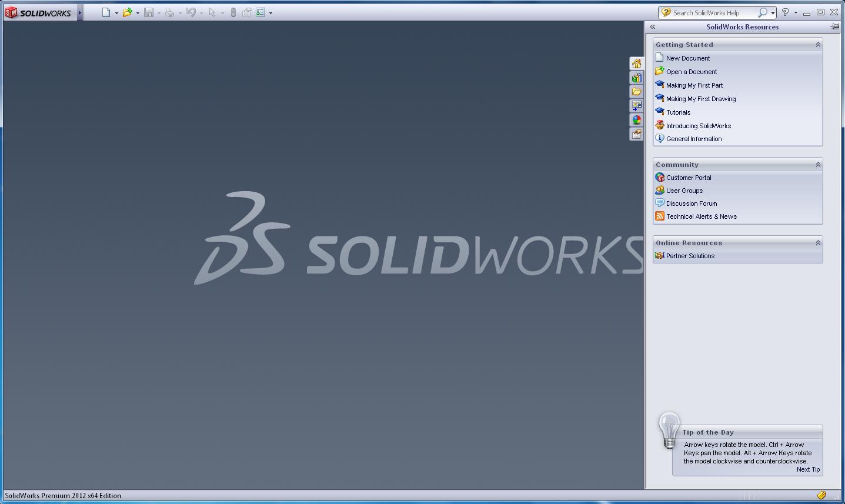
Task: Expand the SolidWorks menu flyout arrow
Action: tap(80, 13)
